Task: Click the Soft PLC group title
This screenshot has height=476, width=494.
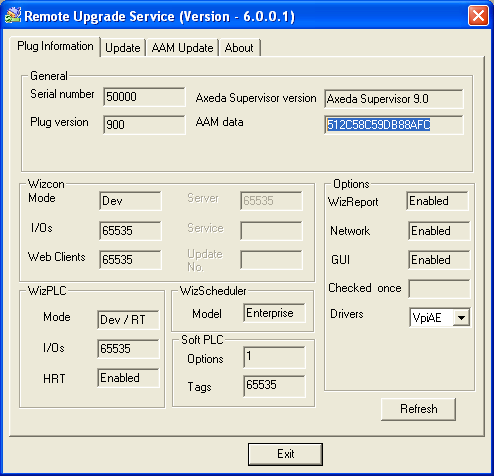Action: [x=202, y=340]
